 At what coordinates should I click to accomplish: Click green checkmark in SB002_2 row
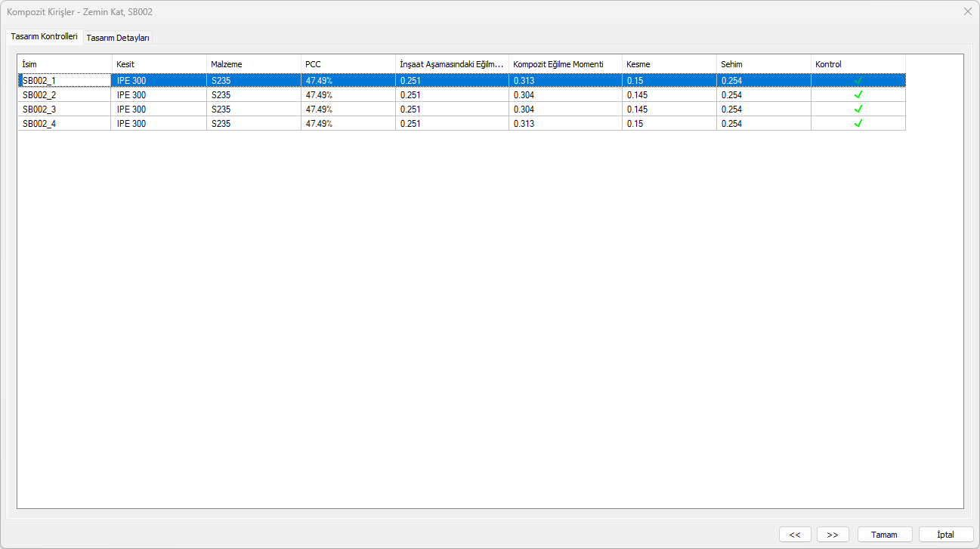pyautogui.click(x=858, y=95)
